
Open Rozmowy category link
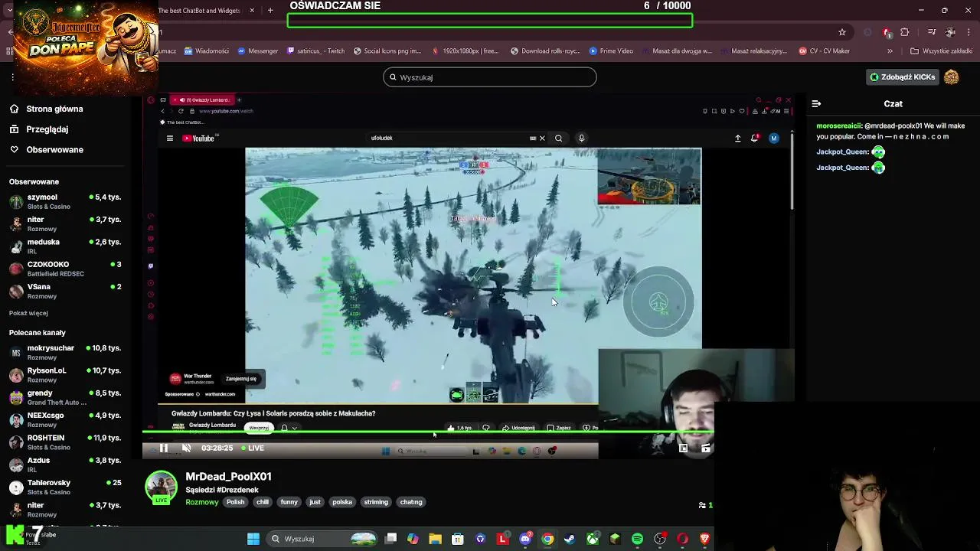coord(202,502)
